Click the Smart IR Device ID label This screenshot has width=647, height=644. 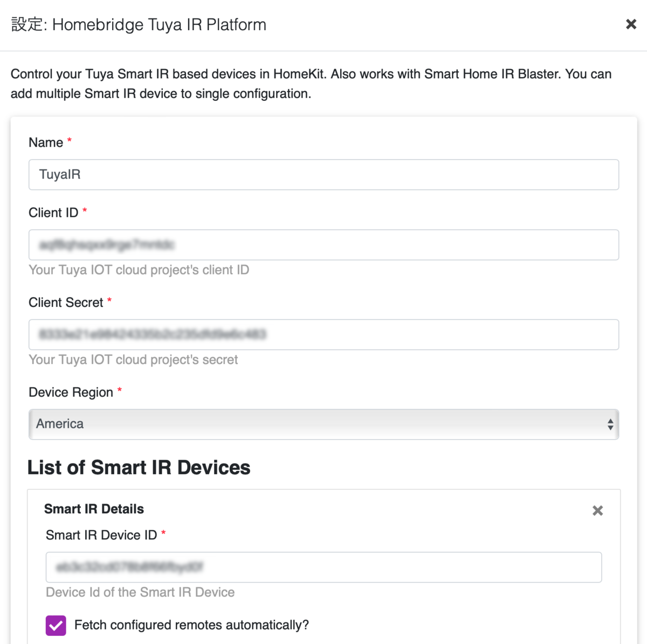[x=101, y=535]
